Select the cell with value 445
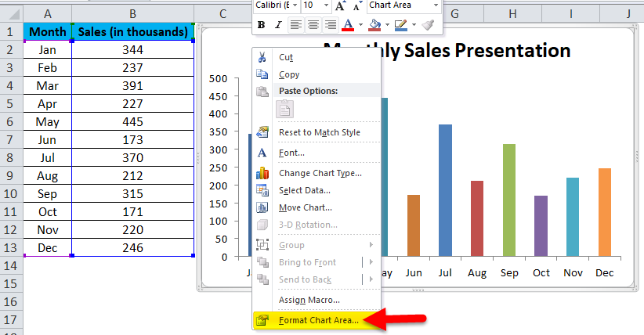Viewport: 644px width, 335px height. pyautogui.click(x=132, y=122)
